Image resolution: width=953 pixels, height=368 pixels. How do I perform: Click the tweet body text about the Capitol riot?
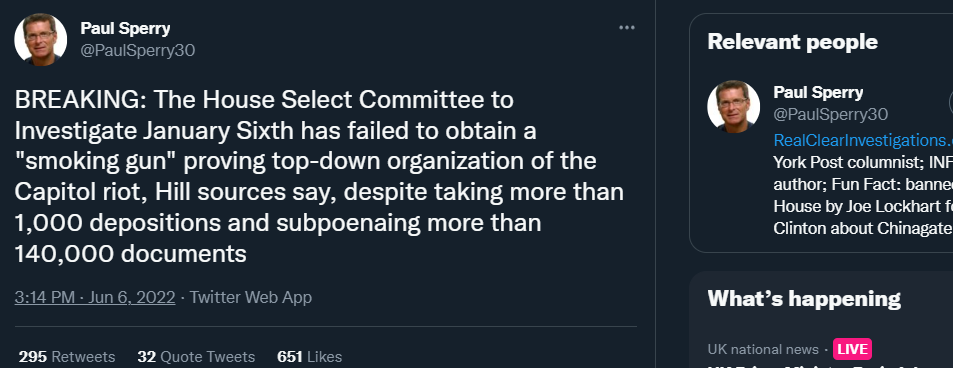pyautogui.click(x=319, y=177)
